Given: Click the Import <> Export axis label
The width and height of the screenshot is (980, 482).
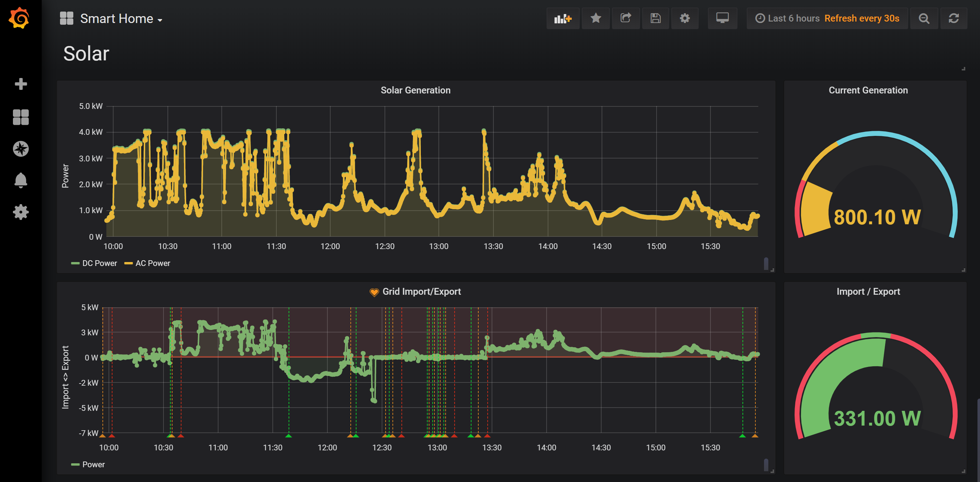Looking at the screenshot, I should click(x=65, y=377).
